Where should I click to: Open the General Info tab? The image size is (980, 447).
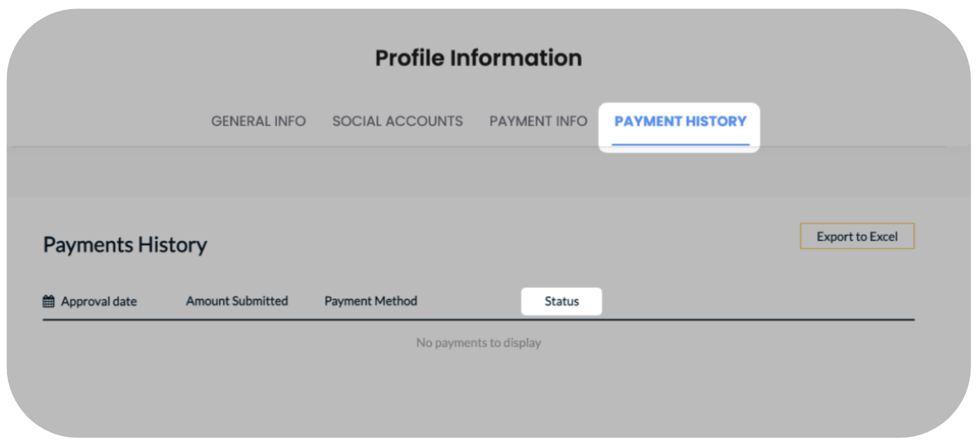pos(259,121)
